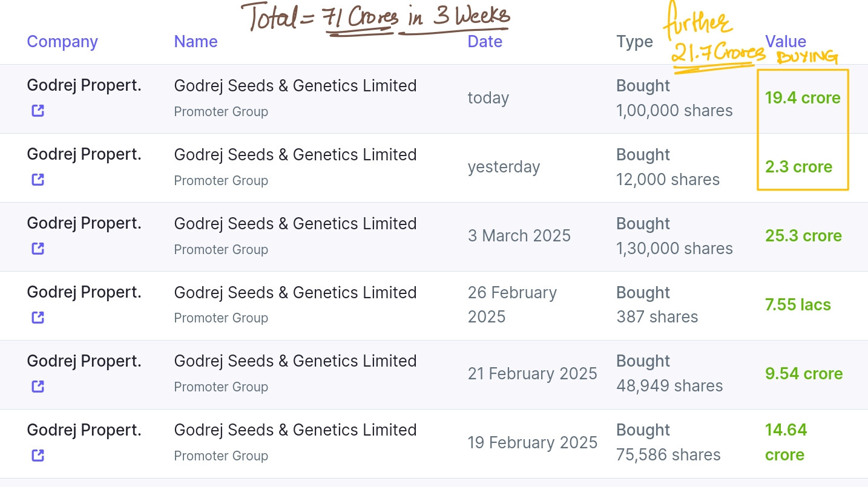
Task: Click the 7.55 lacs value
Action: click(x=798, y=304)
